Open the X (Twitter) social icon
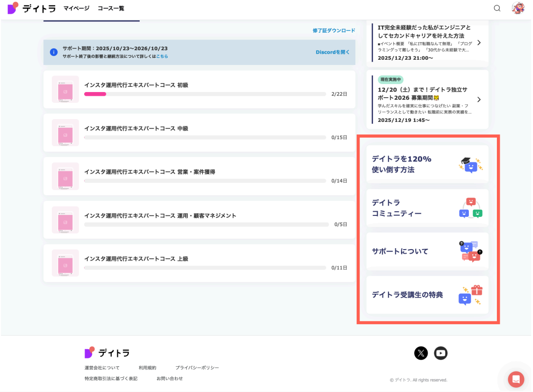This screenshot has height=392, width=533. click(x=421, y=353)
